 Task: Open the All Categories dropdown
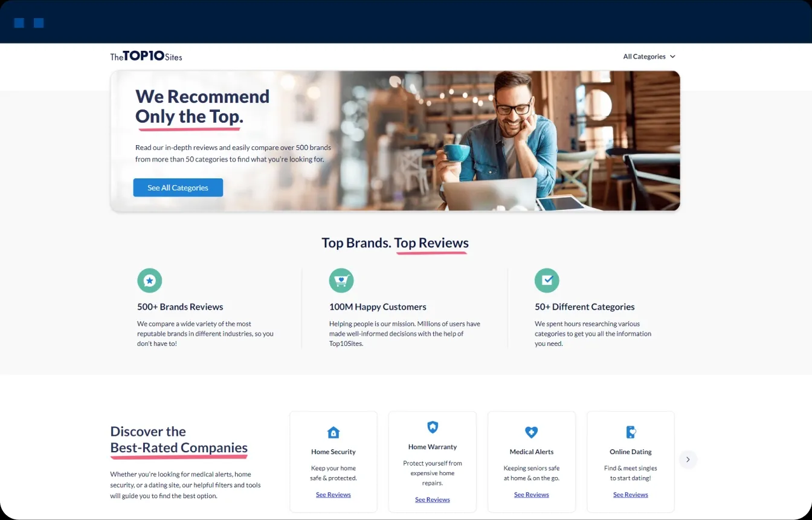pos(644,57)
